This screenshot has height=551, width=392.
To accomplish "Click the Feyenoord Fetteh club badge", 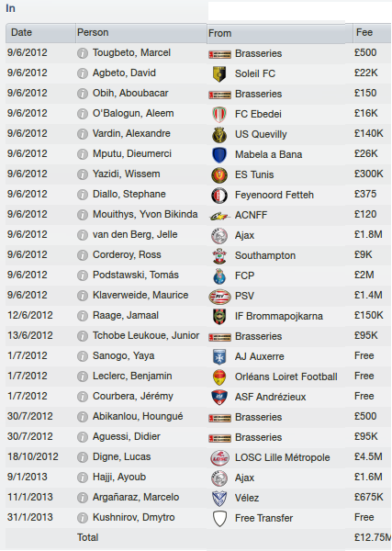I will [219, 196].
